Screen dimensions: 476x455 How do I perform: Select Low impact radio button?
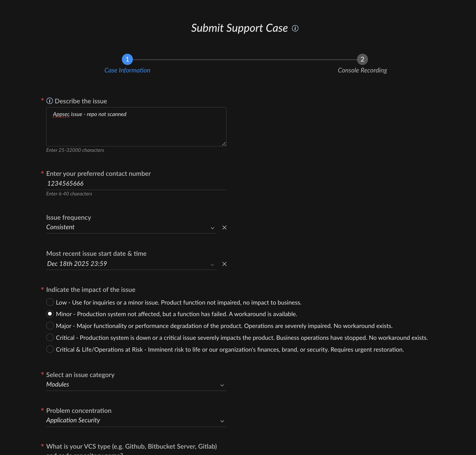50,302
